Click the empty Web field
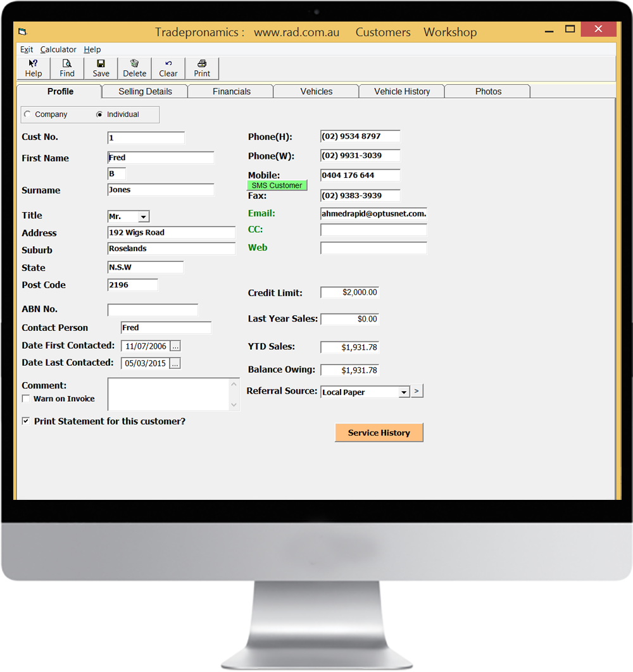The height and width of the screenshot is (672, 633). pyautogui.click(x=373, y=247)
